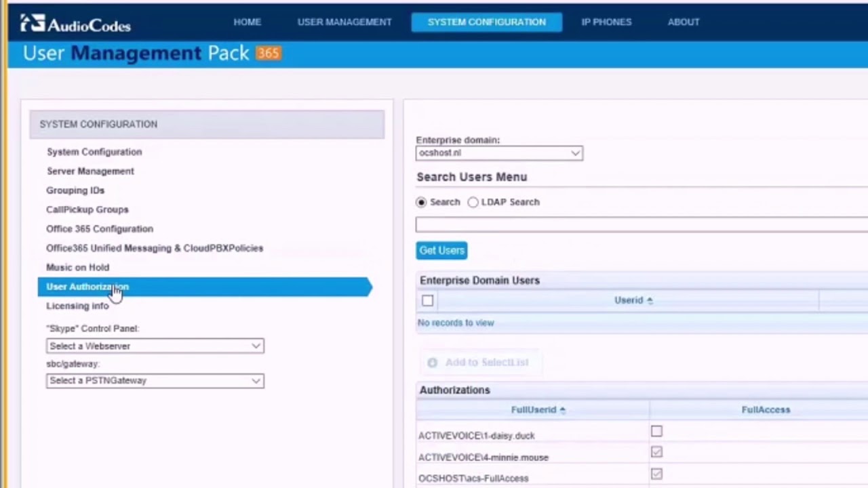Select the LDAP Search radio button

click(x=473, y=202)
